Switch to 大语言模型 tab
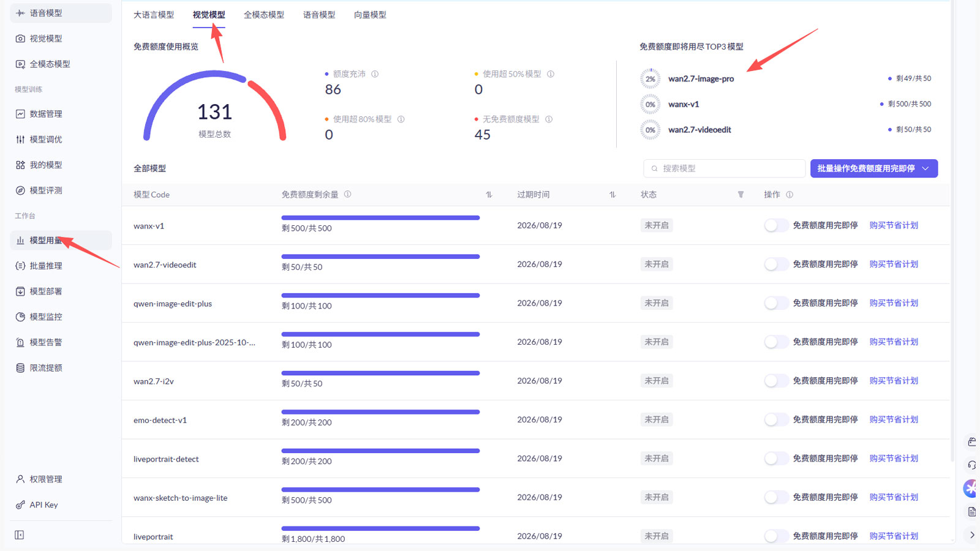The width and height of the screenshot is (980, 551). 154,15
